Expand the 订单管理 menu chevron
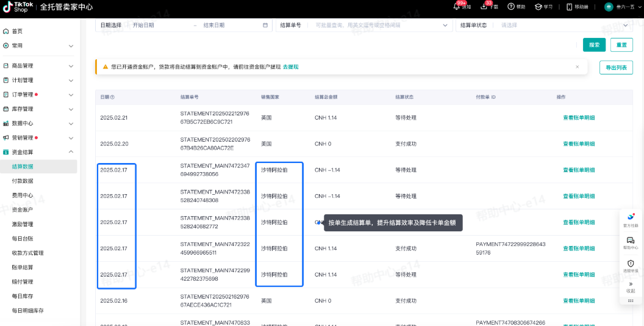 (71, 95)
